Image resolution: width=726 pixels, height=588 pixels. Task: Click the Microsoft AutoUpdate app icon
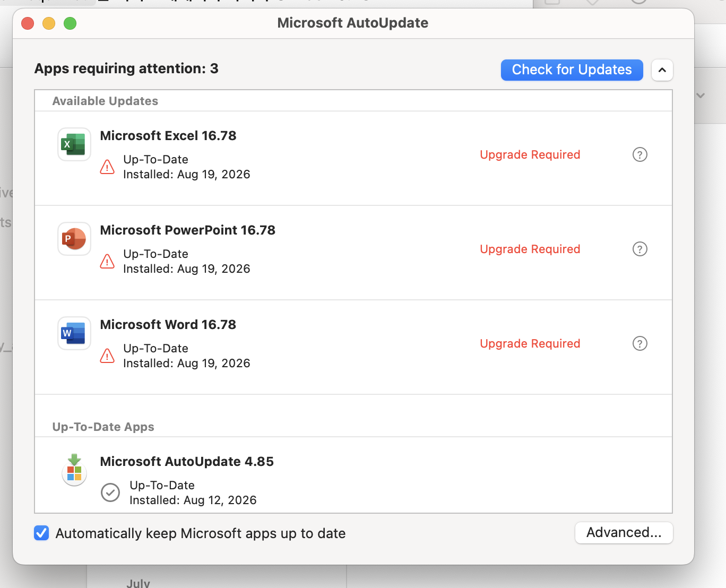[x=74, y=470]
